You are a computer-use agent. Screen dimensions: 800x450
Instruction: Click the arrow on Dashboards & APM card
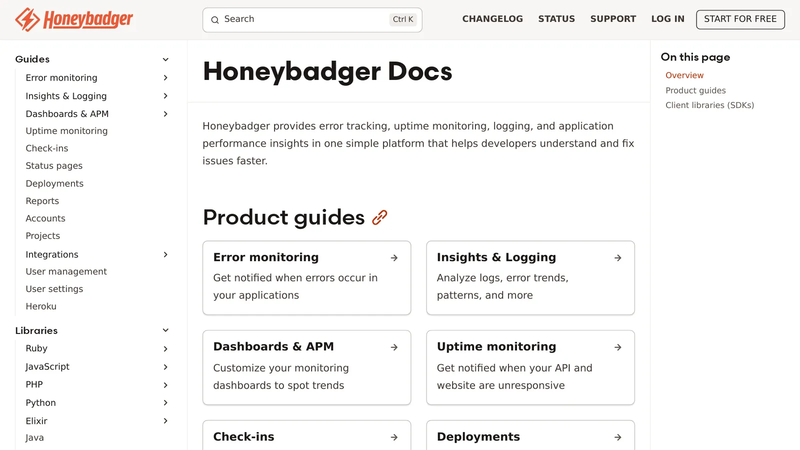pyautogui.click(x=394, y=347)
